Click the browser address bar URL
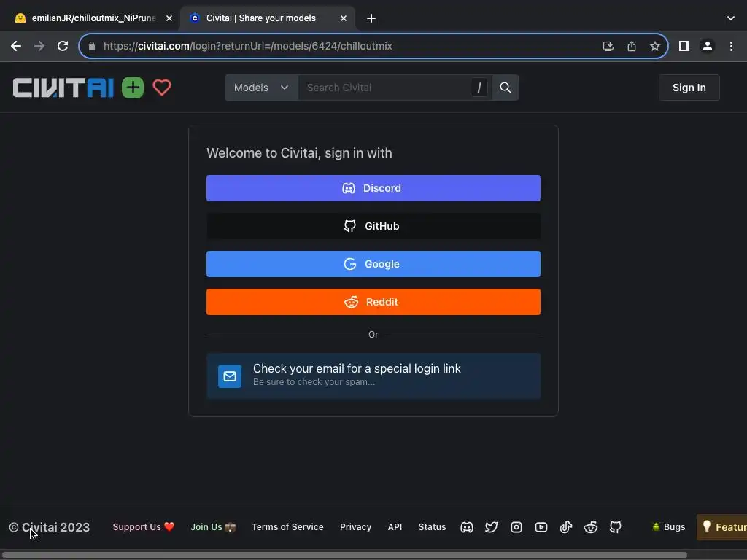This screenshot has width=747, height=560. coord(248,46)
